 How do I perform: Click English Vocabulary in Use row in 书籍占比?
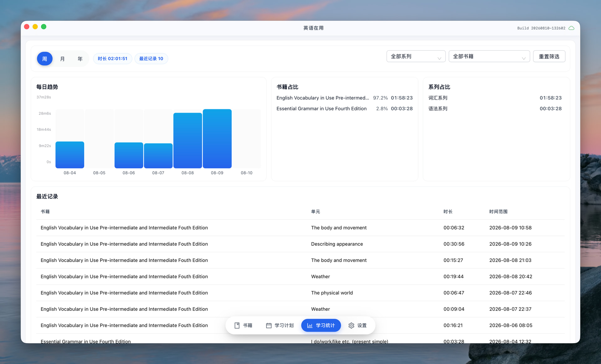click(345, 98)
